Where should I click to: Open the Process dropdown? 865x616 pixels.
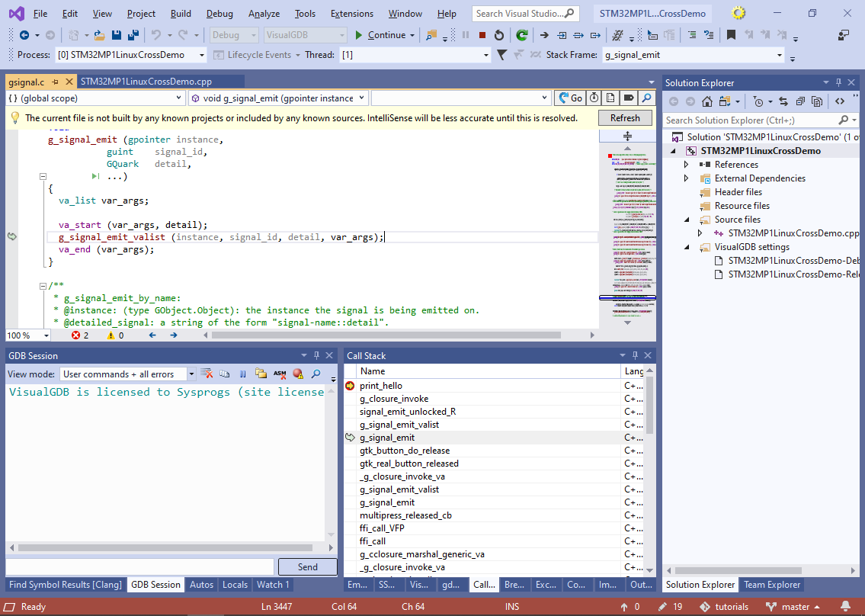(x=202, y=55)
